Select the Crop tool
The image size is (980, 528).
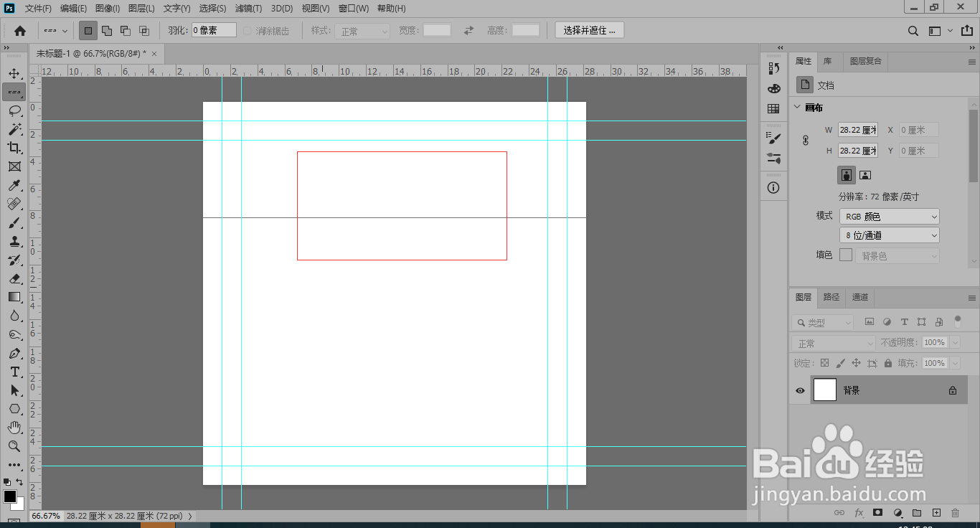(14, 148)
